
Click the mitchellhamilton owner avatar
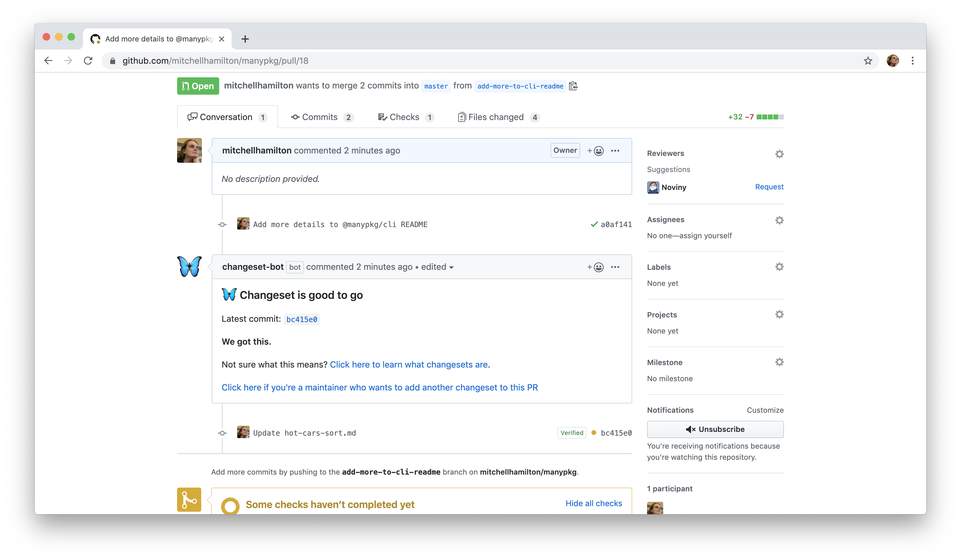coord(189,150)
